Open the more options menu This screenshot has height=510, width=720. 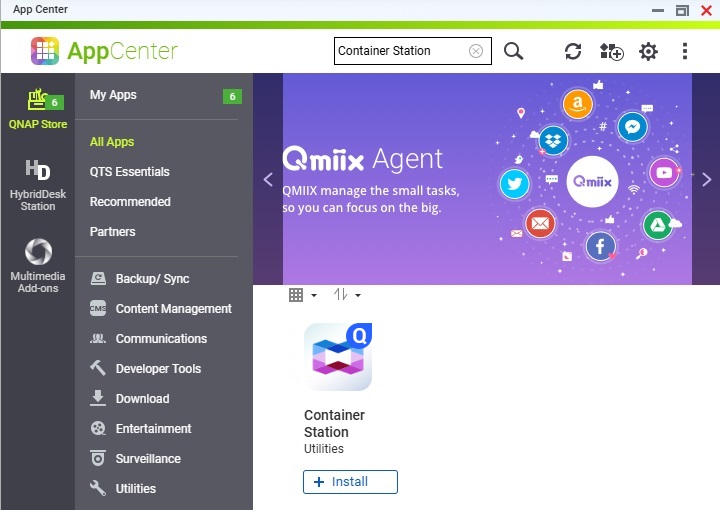tap(685, 52)
